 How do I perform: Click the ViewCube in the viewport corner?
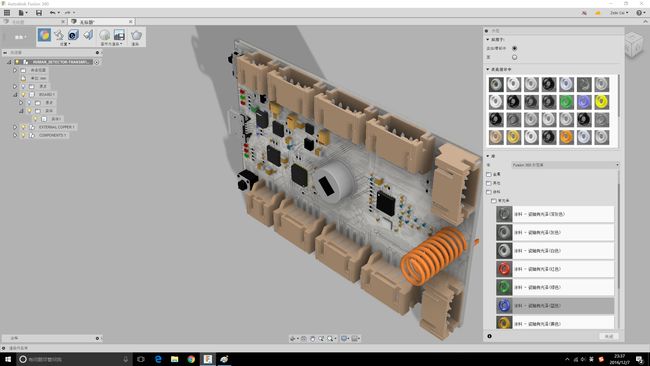tap(634, 45)
